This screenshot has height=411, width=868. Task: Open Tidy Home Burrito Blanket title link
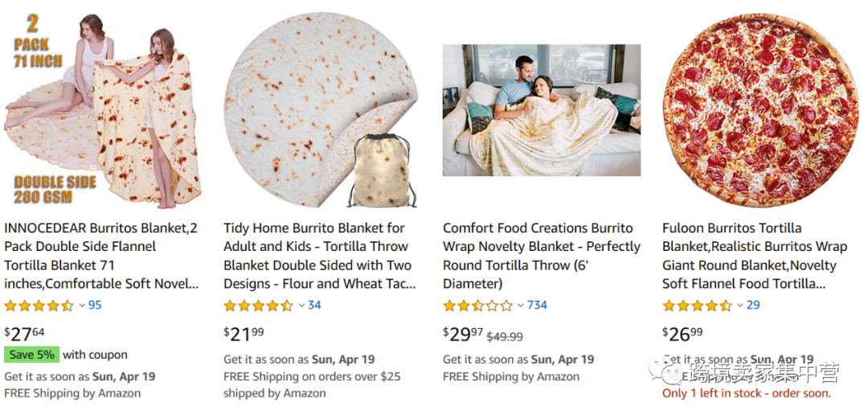pyautogui.click(x=319, y=256)
